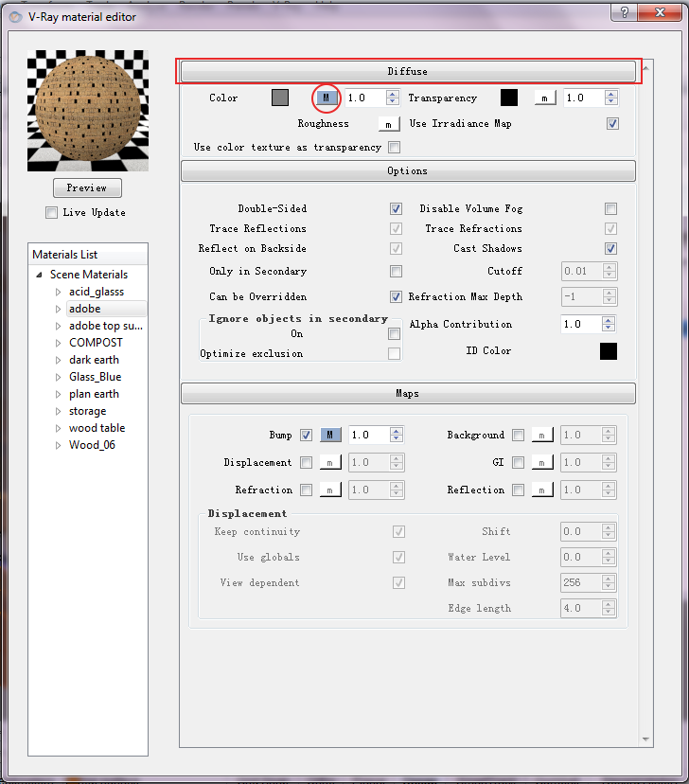The width and height of the screenshot is (689, 784).
Task: Click the Bump multiplier value field
Action: pos(369,435)
